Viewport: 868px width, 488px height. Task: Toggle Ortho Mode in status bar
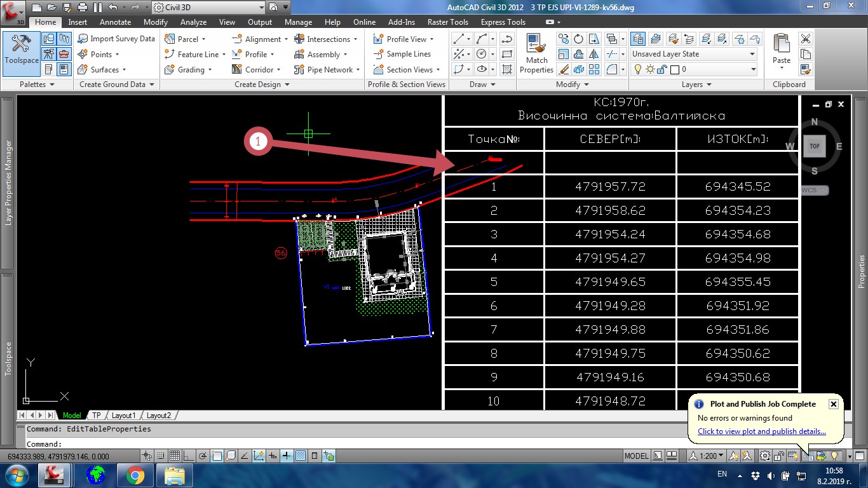188,456
